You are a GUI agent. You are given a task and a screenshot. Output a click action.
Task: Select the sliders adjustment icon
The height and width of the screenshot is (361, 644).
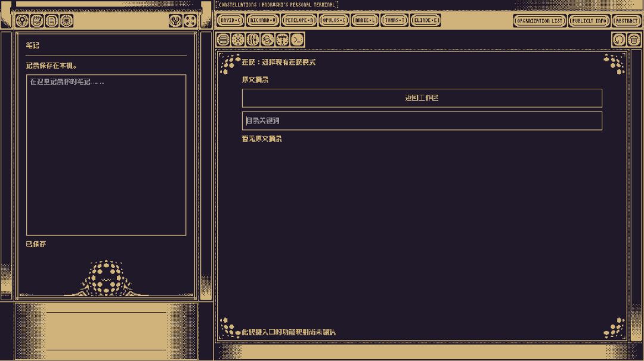253,40
